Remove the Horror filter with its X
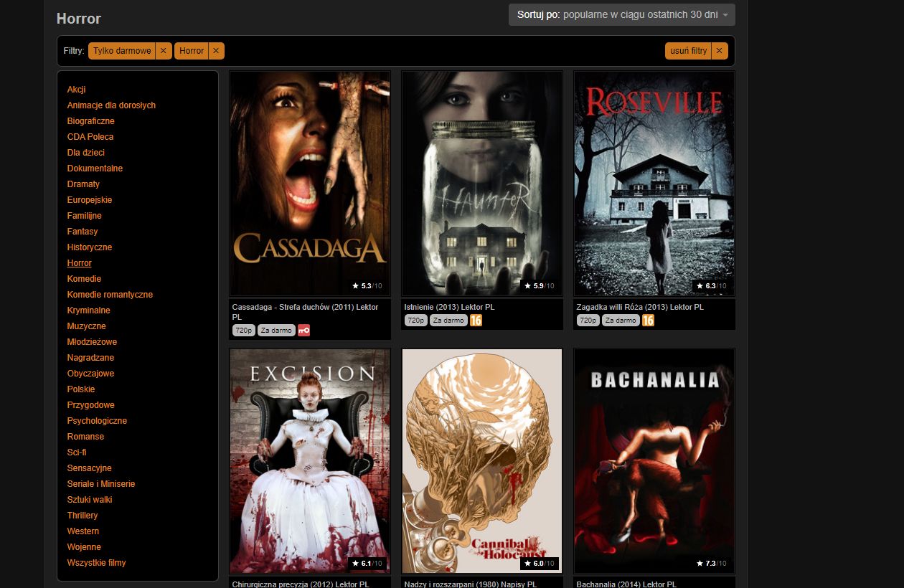This screenshot has width=904, height=588. click(217, 51)
